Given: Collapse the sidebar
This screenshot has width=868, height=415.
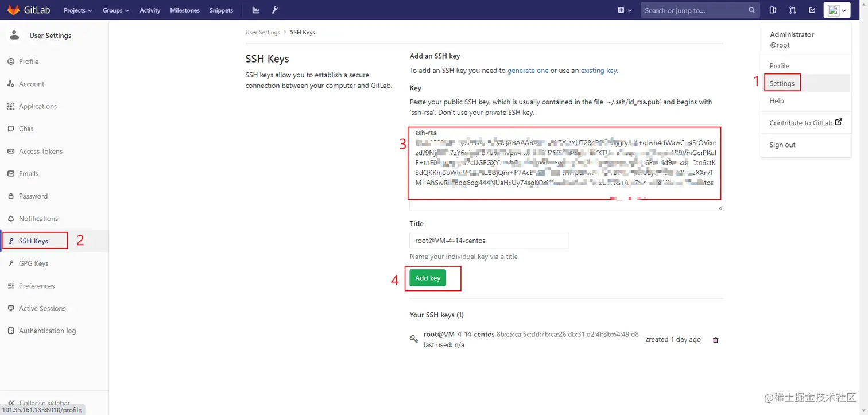Looking at the screenshot, I should [x=39, y=402].
